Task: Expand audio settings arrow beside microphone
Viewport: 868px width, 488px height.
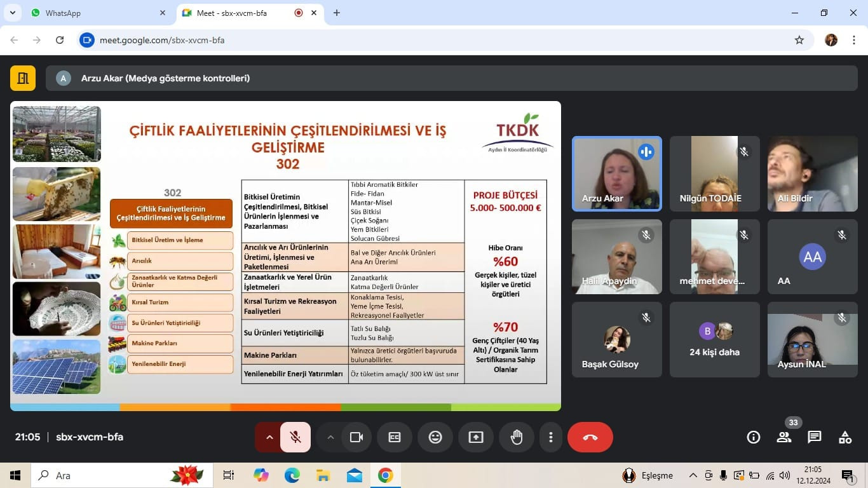Action: 269,437
